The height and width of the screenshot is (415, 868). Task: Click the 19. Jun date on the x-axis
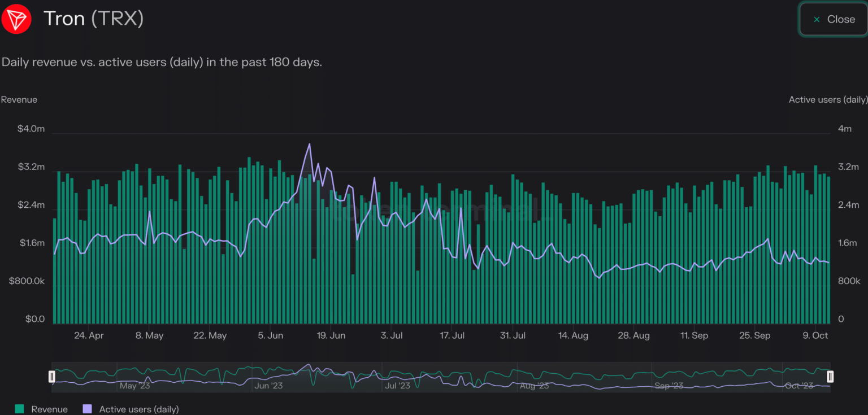pos(331,335)
